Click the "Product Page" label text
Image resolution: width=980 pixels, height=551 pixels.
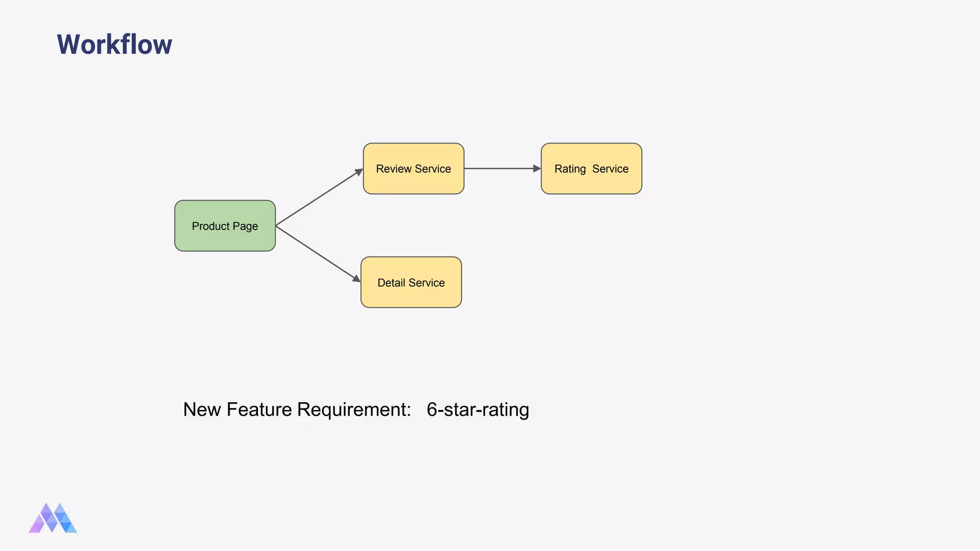click(x=225, y=226)
